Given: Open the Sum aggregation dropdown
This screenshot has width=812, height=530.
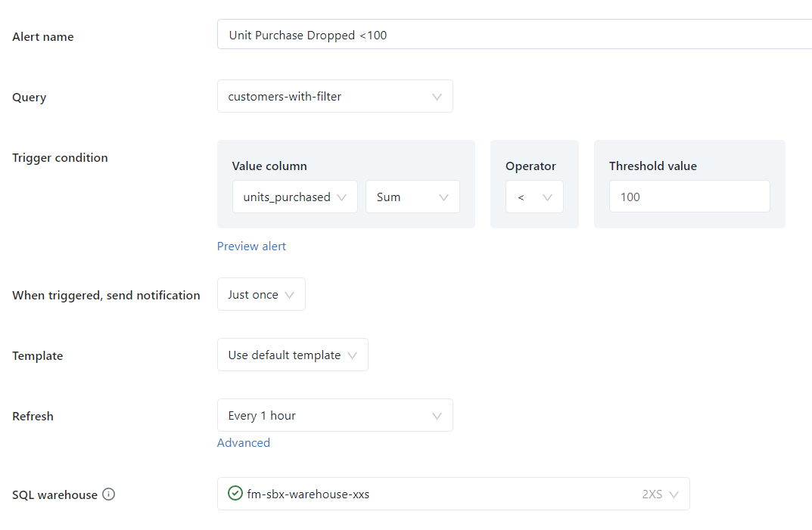Looking at the screenshot, I should click(x=412, y=197).
